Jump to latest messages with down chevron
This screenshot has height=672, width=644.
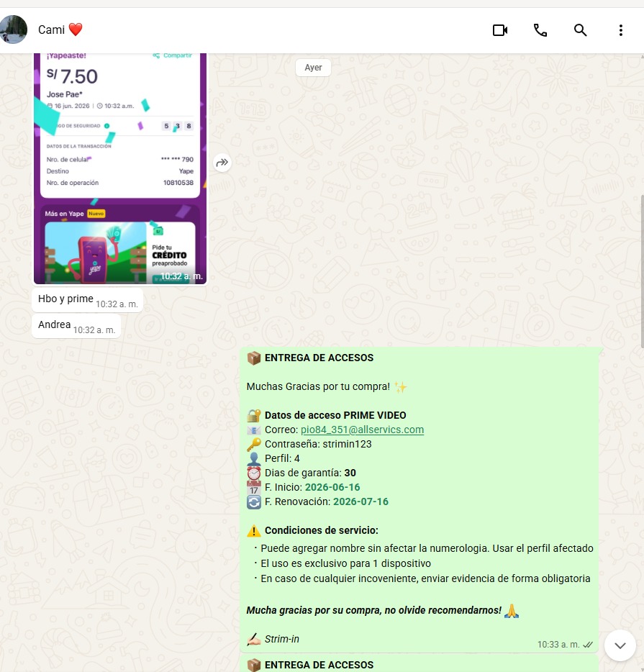coord(620,645)
